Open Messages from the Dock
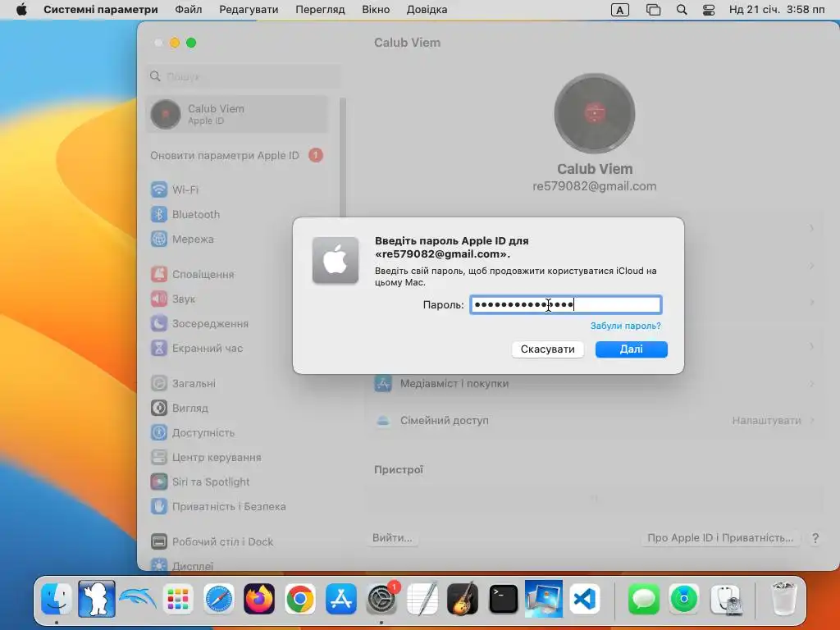Viewport: 840px width, 630px height. pyautogui.click(x=643, y=599)
